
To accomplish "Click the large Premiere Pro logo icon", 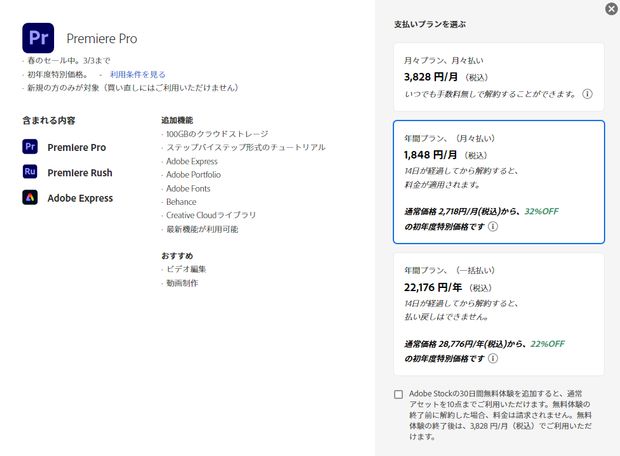I will pyautogui.click(x=38, y=38).
